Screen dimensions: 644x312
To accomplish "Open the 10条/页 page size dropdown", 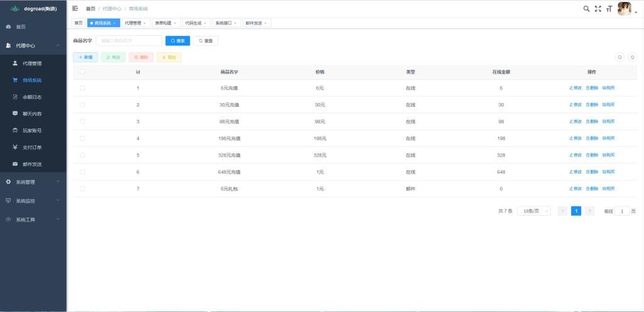I will (534, 211).
